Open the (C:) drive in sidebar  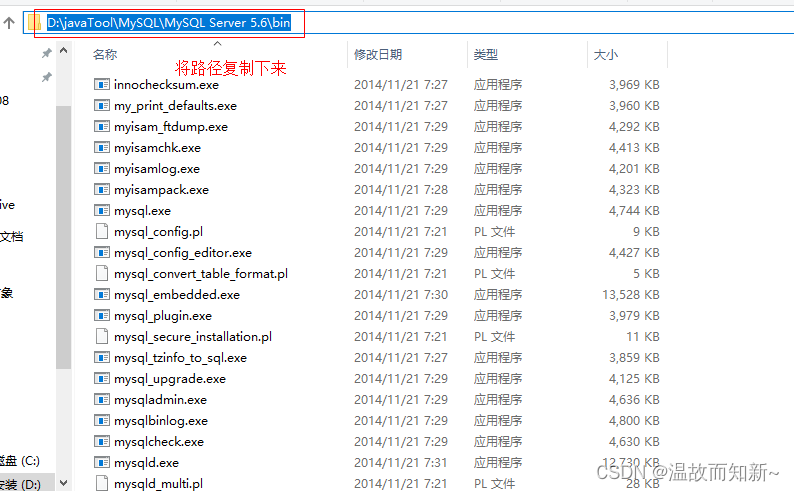point(20,461)
